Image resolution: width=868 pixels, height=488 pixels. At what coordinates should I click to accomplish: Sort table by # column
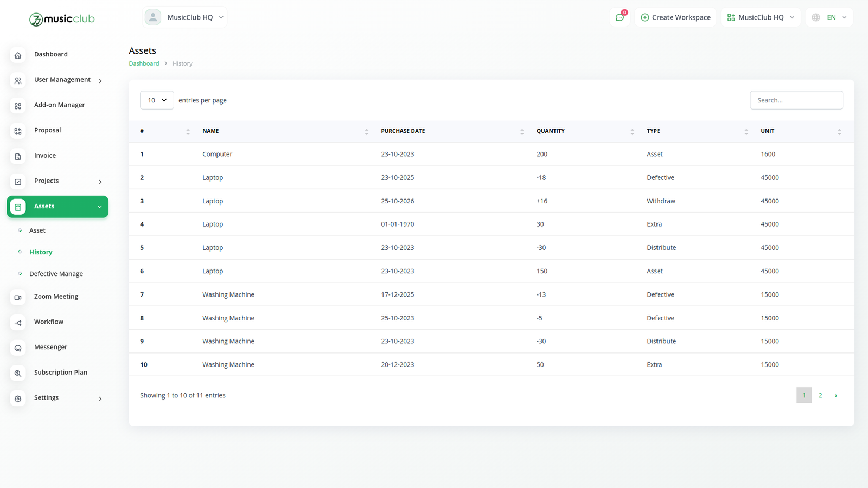pyautogui.click(x=188, y=131)
